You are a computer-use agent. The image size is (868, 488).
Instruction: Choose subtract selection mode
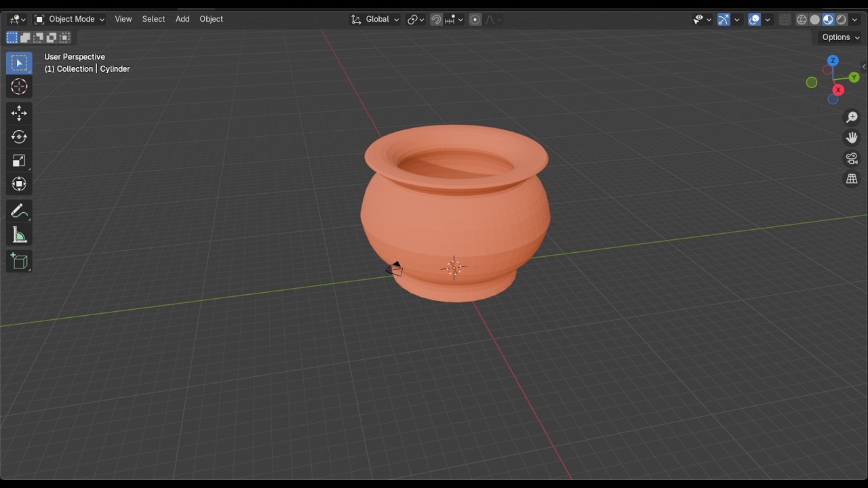(x=39, y=38)
